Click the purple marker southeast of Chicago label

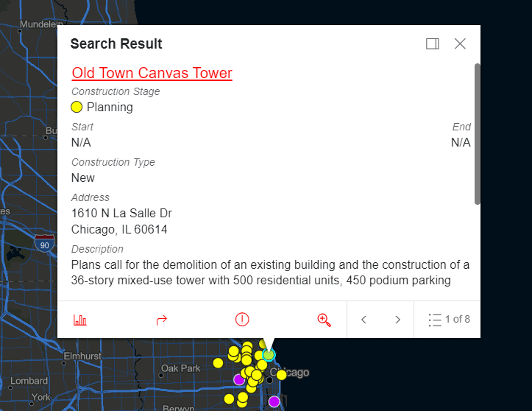click(274, 401)
